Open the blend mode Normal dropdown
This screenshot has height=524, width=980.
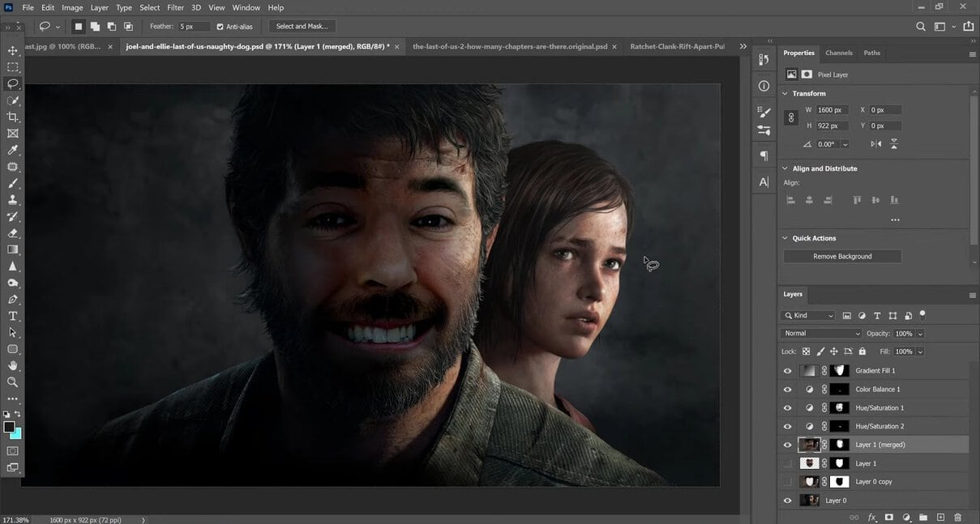pos(821,334)
